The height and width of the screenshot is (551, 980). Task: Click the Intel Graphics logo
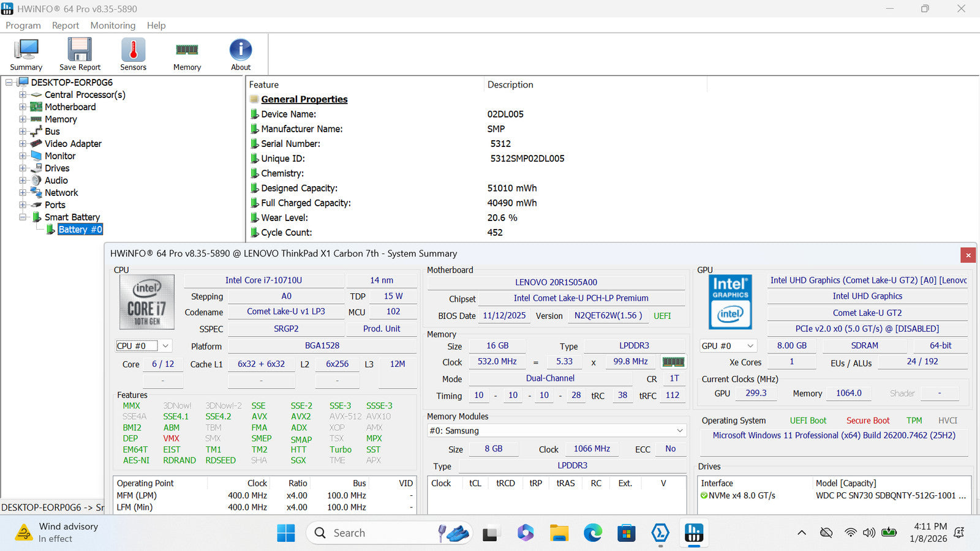pos(730,302)
